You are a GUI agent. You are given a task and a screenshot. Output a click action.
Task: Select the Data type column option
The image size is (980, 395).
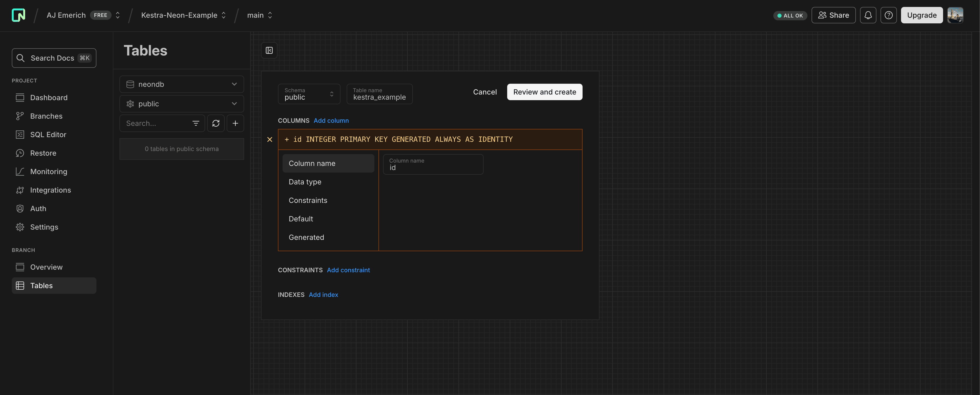click(305, 182)
